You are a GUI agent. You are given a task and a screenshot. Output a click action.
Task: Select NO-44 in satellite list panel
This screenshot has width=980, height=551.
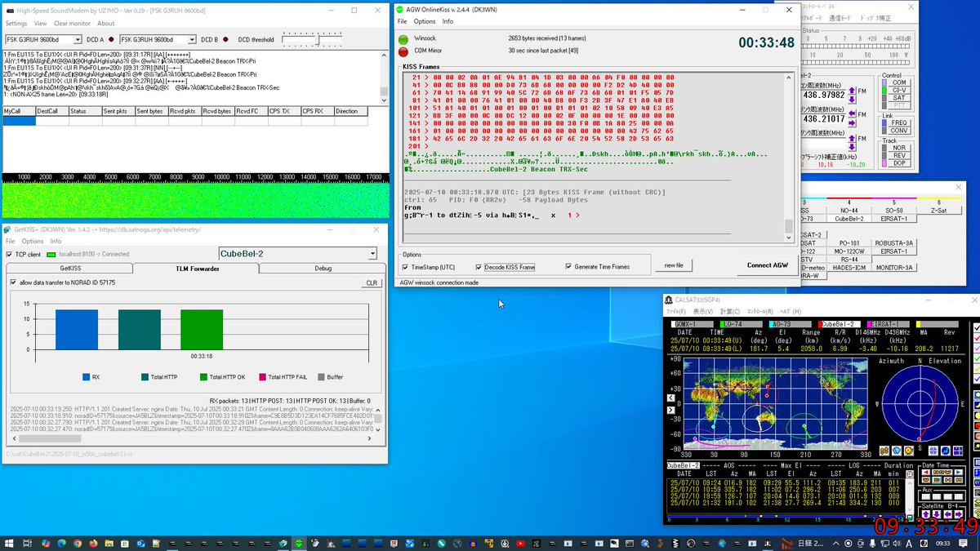pyautogui.click(x=849, y=211)
